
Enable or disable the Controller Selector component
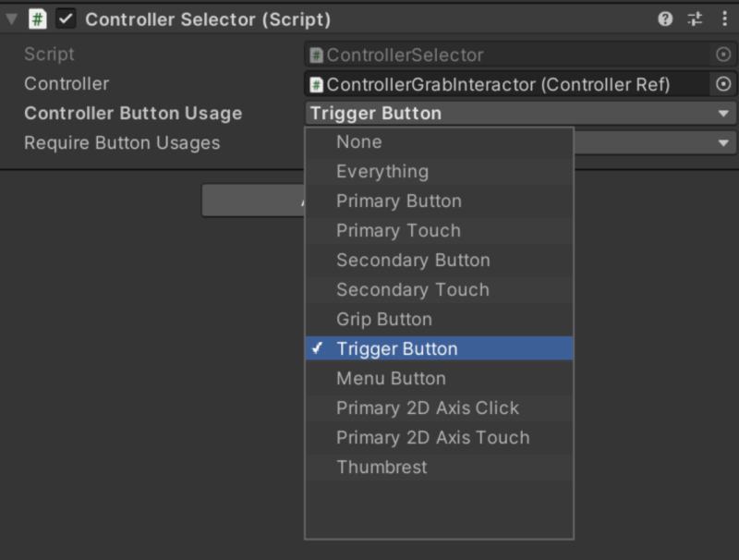coord(66,18)
